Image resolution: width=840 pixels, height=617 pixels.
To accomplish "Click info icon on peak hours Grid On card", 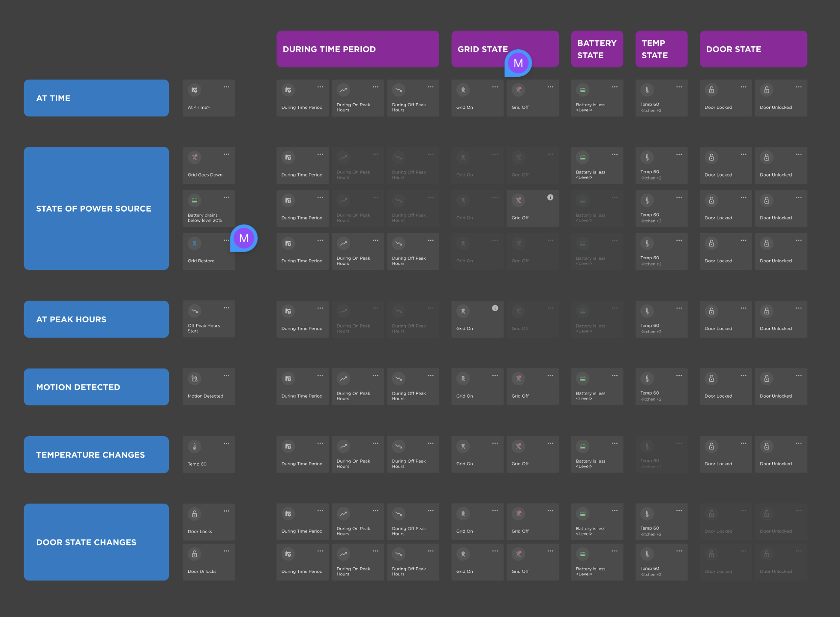I will coord(495,308).
